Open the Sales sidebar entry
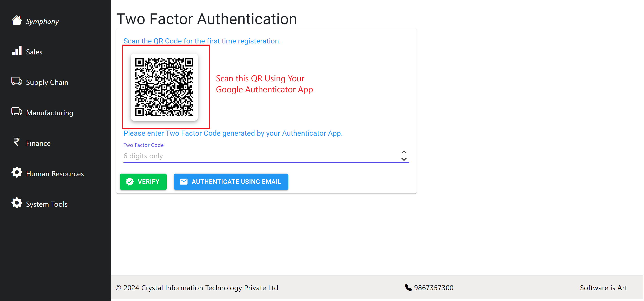This screenshot has width=644, height=301. [x=34, y=52]
